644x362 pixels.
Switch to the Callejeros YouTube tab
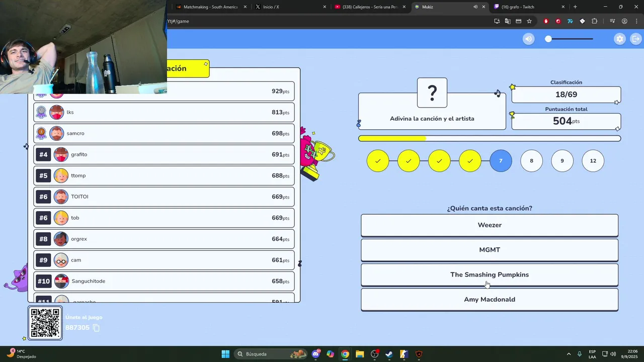(370, 7)
